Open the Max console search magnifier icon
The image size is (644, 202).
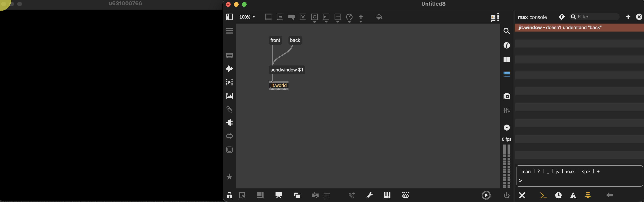click(x=574, y=17)
